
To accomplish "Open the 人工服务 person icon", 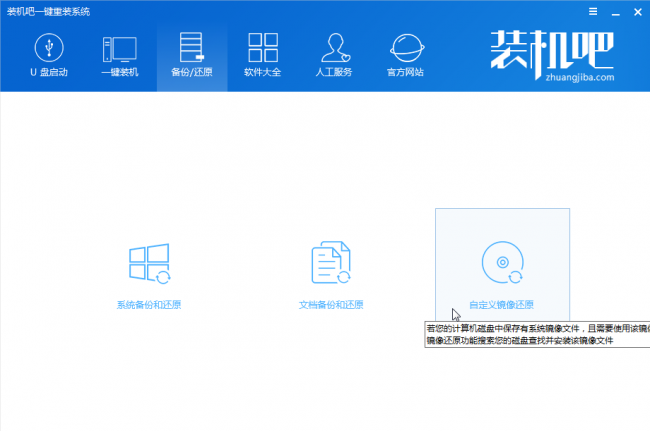I will pyautogui.click(x=335, y=47).
